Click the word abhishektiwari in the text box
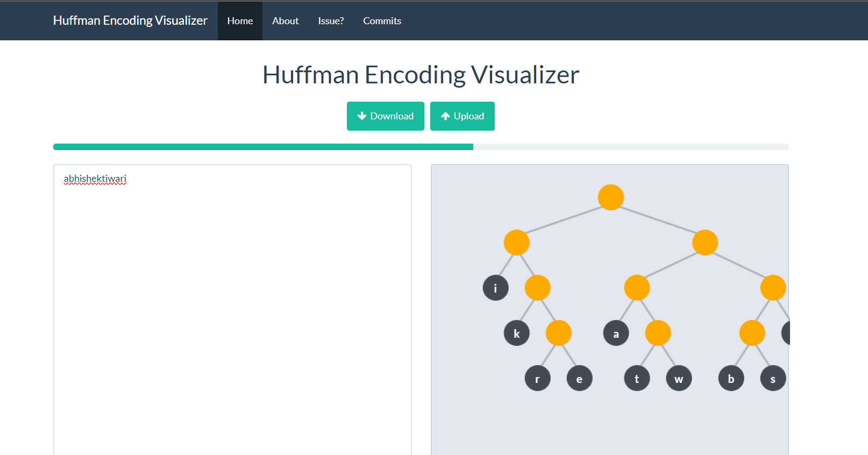This screenshot has height=455, width=868. click(95, 179)
